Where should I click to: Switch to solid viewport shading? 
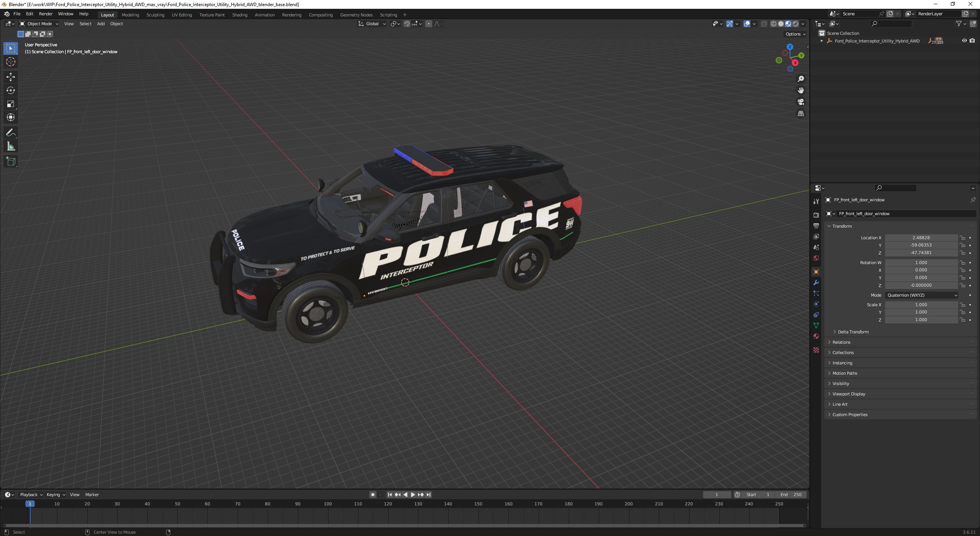point(781,24)
